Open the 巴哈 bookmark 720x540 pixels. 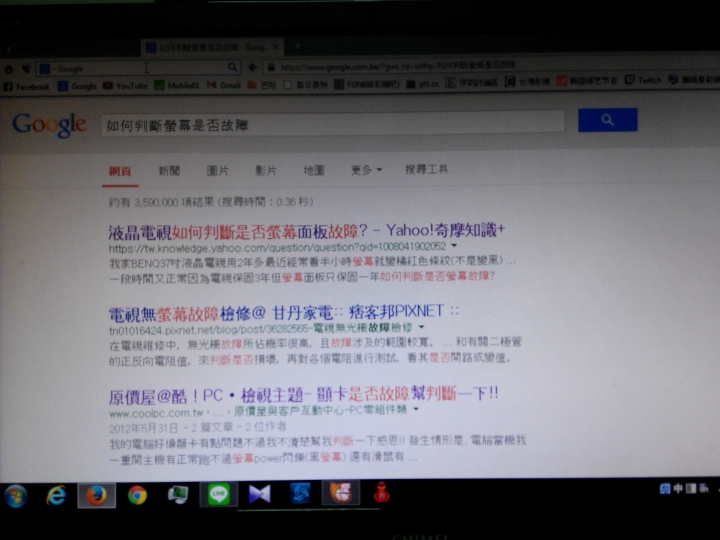[x=261, y=85]
